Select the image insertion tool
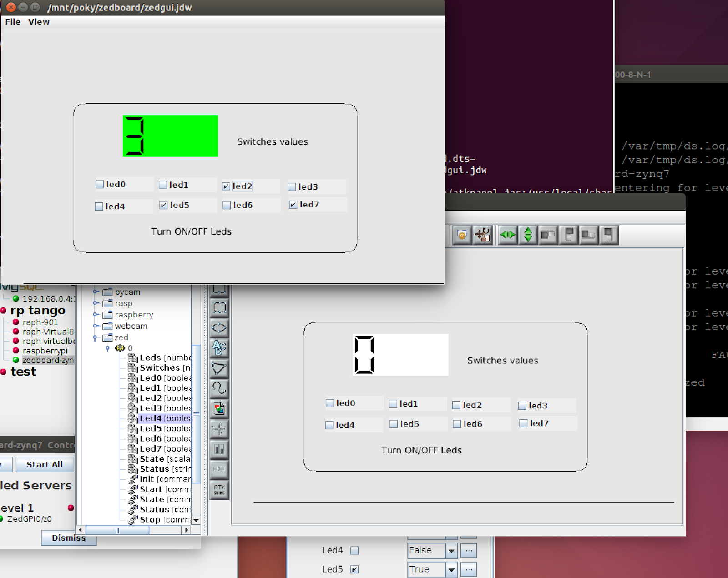This screenshot has height=578, width=728. click(x=219, y=408)
